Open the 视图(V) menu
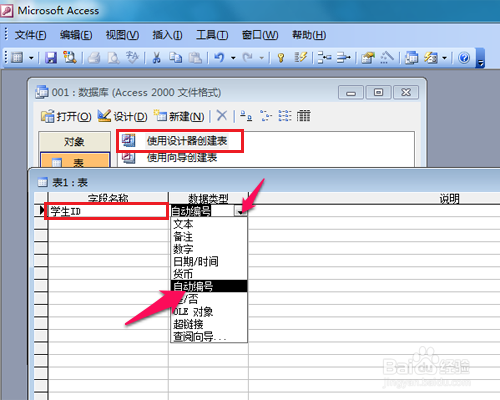The image size is (500, 400). tap(122, 35)
